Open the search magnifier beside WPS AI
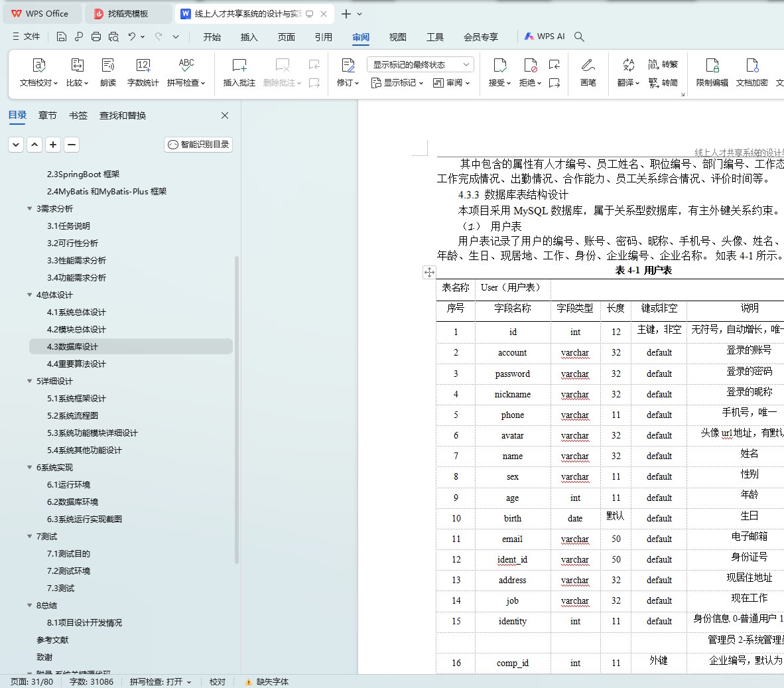 (579, 36)
